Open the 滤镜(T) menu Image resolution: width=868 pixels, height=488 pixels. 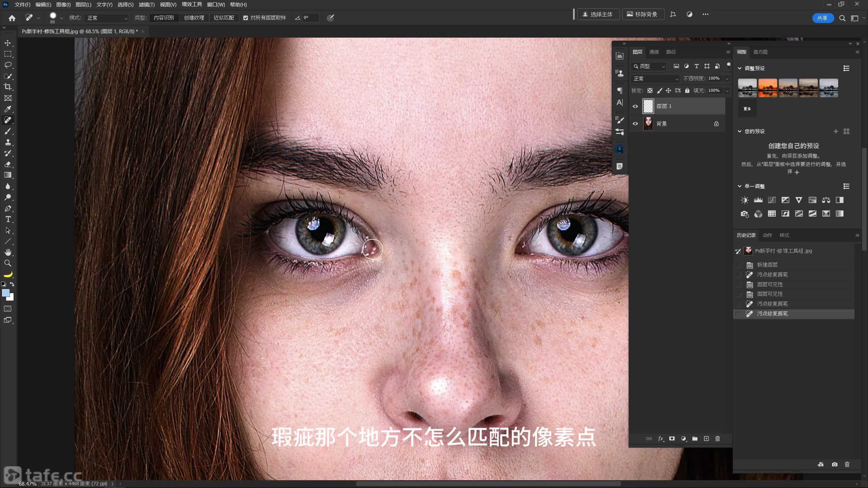(146, 4)
